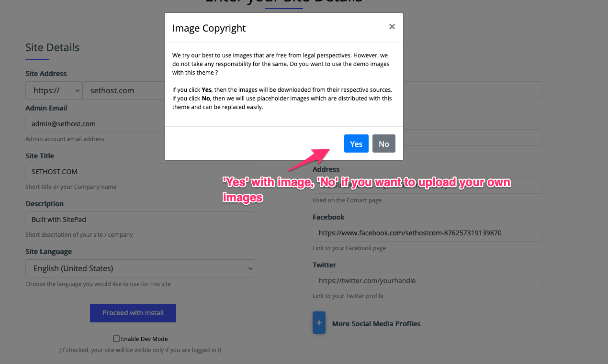Click the 'Enable Dev Mode' label text

click(x=144, y=339)
